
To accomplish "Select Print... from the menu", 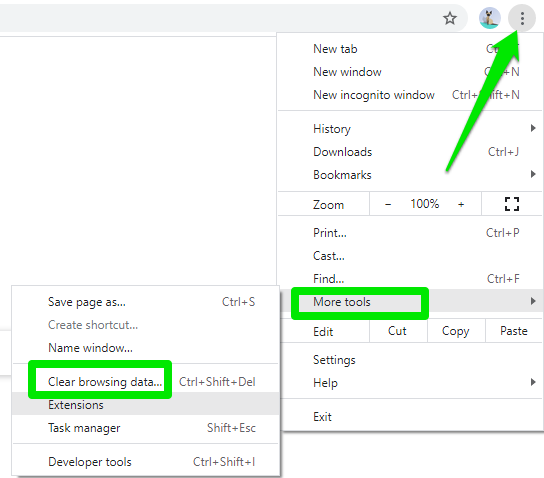I will click(410, 233).
